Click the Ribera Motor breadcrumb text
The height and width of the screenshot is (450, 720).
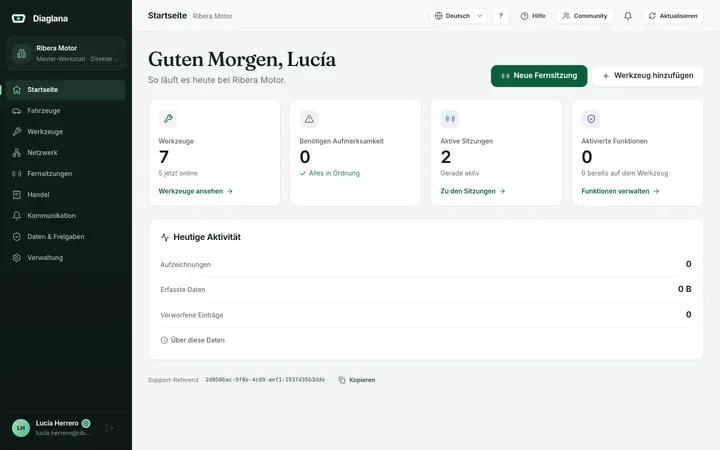coord(212,16)
